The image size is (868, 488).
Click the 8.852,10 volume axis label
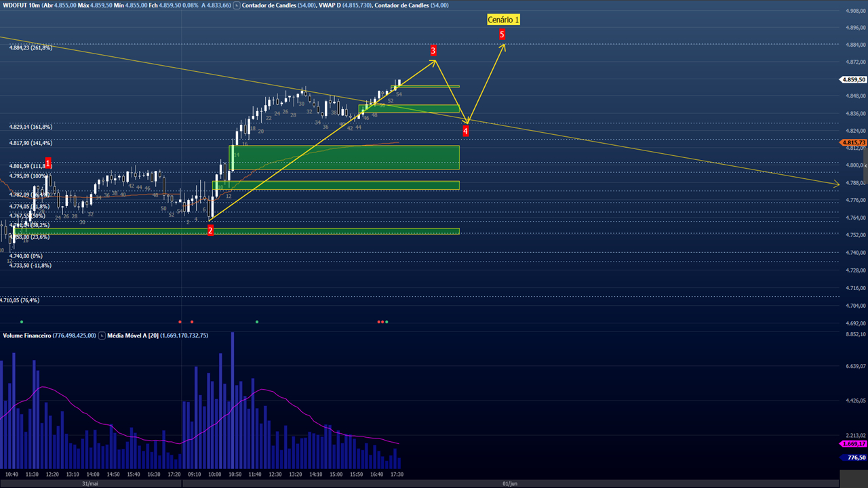(x=856, y=333)
